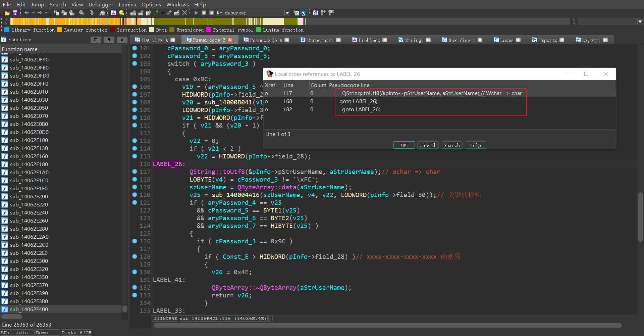Save the database with floppy disk icon

[15, 13]
